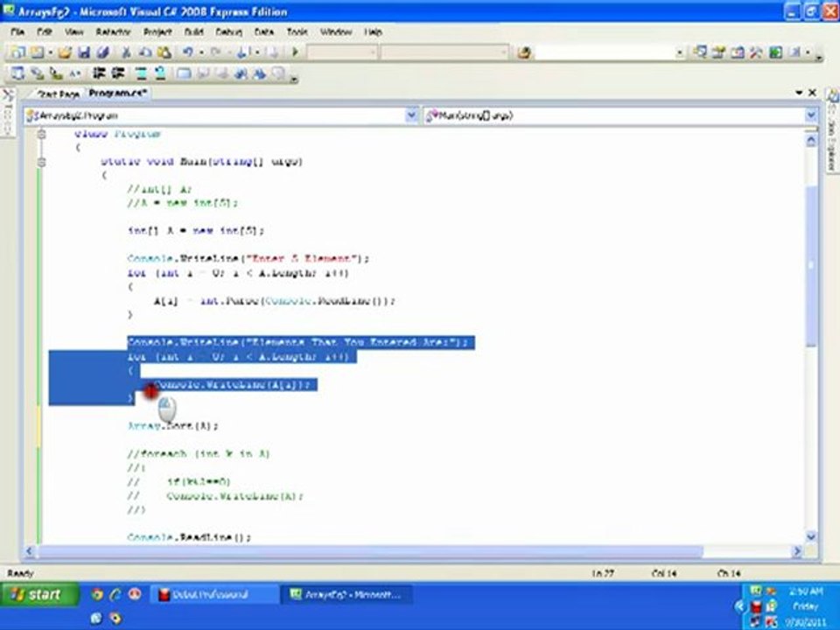Open the Solution Configurations combo box
Screen dimensions: 840x630
(x=342, y=52)
